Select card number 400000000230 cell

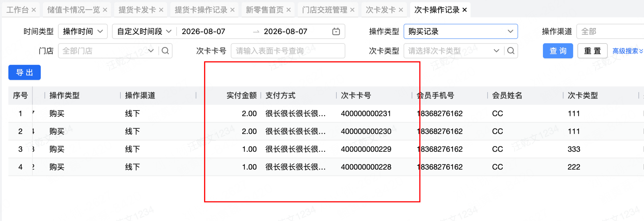[366, 131]
